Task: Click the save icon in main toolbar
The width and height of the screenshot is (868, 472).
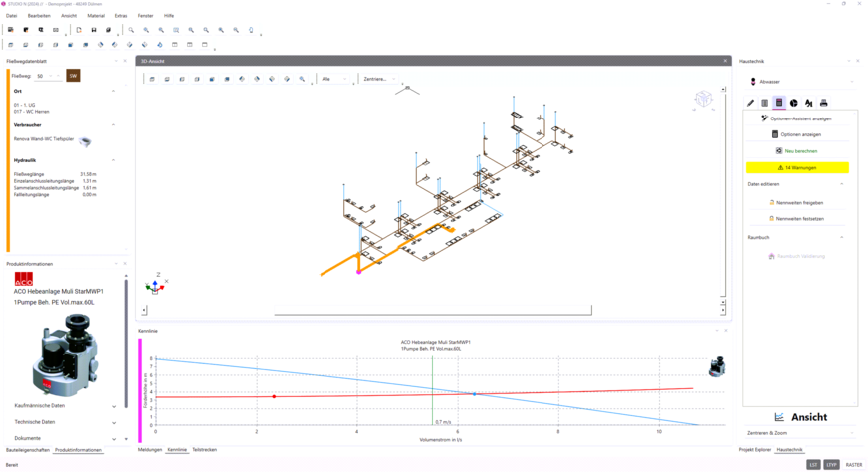Action: [x=94, y=30]
